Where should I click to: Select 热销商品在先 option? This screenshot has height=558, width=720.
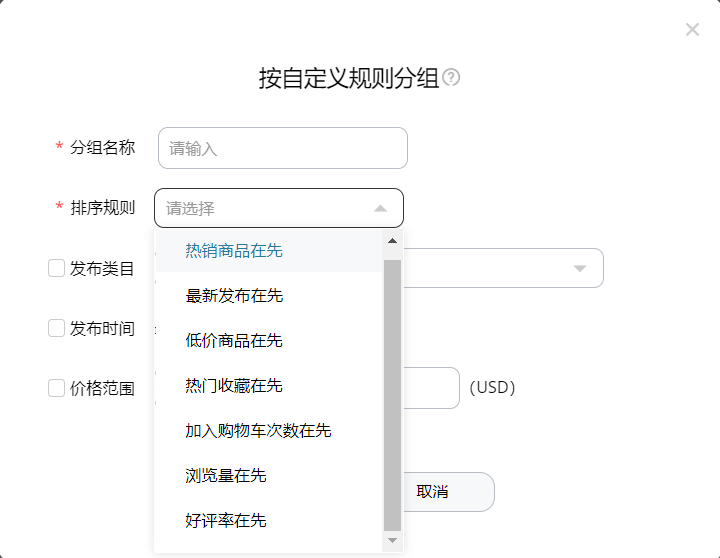point(269,250)
